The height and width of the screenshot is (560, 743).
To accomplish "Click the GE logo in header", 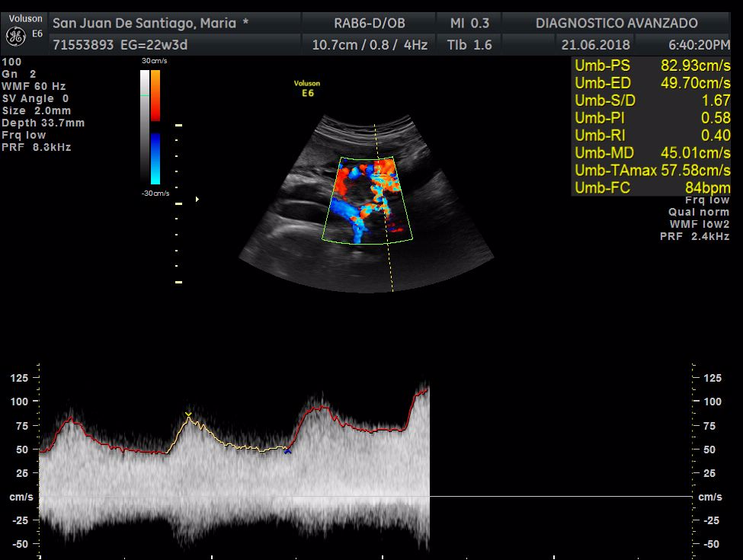I will (x=14, y=36).
